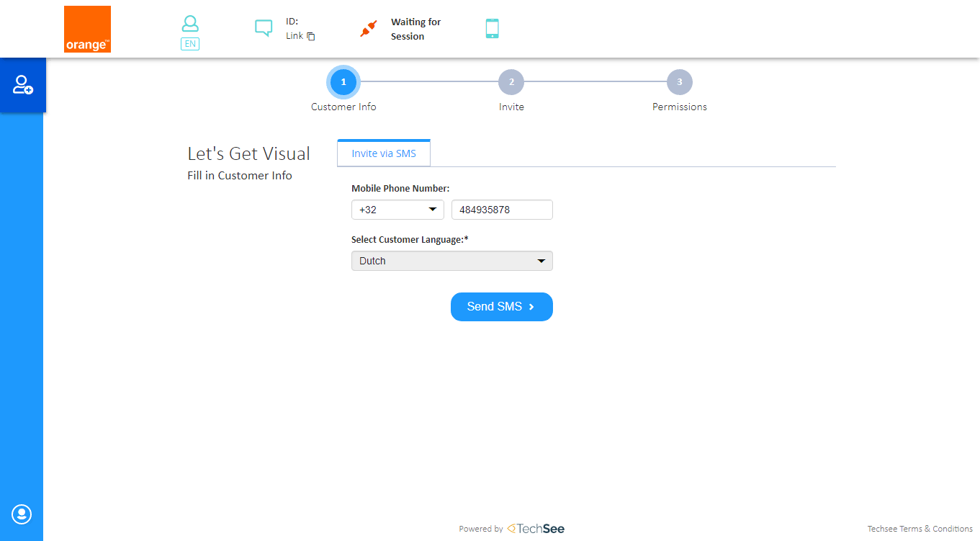Select step 1 Customer Info circle
This screenshot has width=980, height=541.
click(343, 82)
